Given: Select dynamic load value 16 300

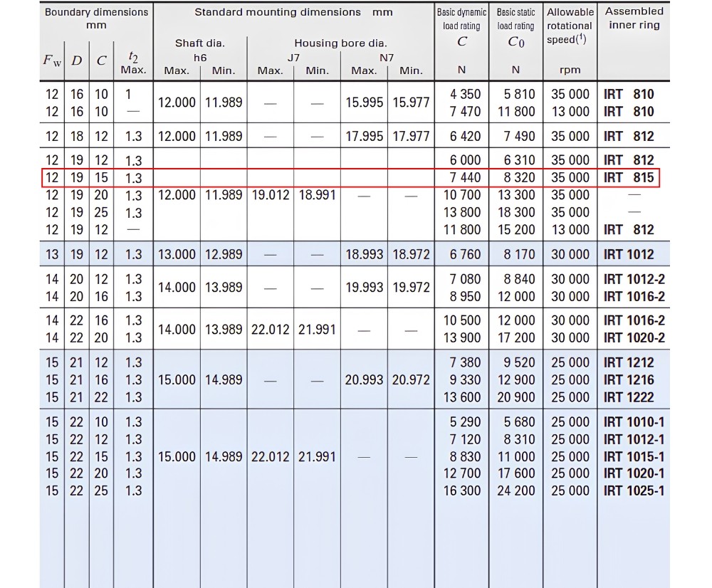Looking at the screenshot, I should [462, 491].
